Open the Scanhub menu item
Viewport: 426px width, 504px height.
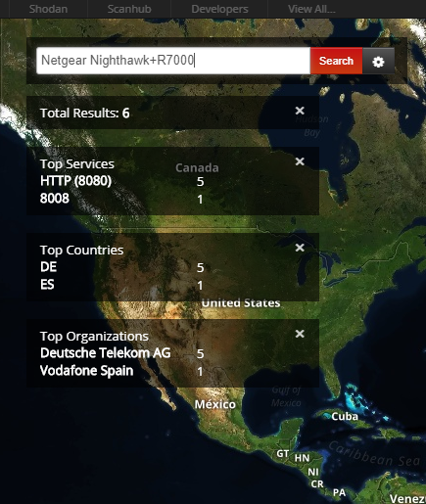[129, 9]
